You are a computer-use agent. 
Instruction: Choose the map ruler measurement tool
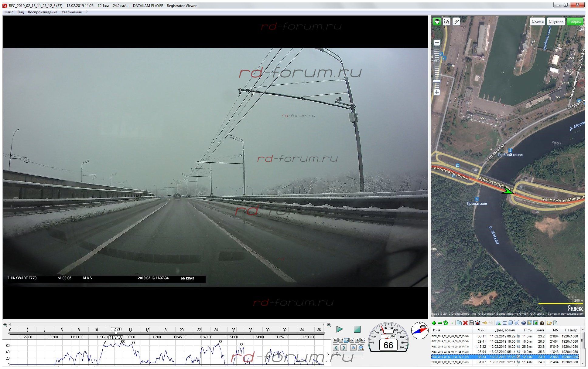coord(456,21)
